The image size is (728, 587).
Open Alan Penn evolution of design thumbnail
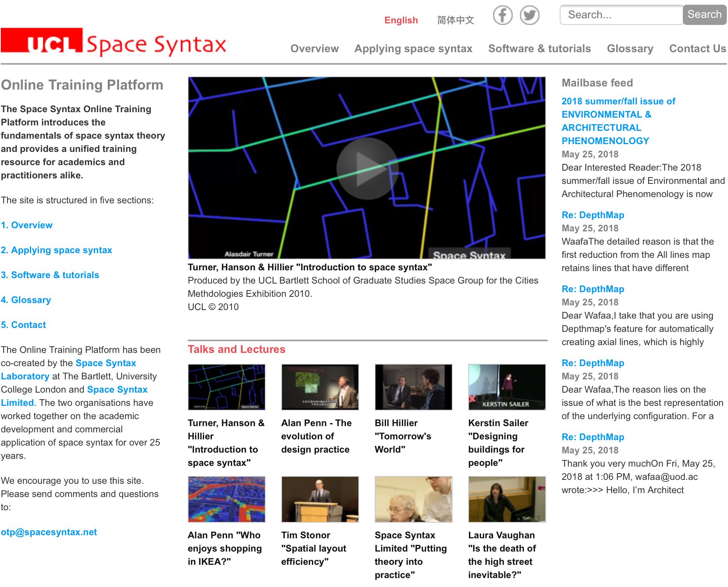[x=320, y=387]
